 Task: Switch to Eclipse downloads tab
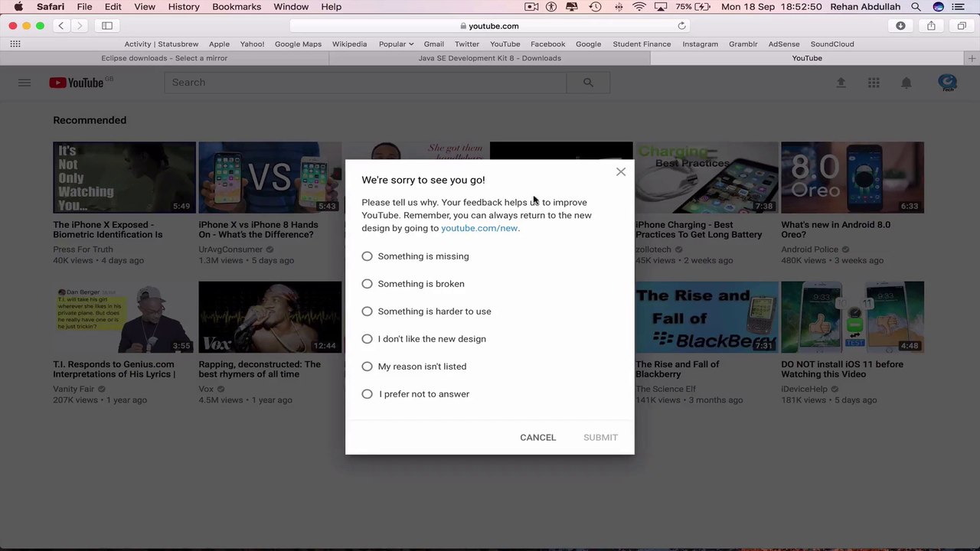click(164, 58)
